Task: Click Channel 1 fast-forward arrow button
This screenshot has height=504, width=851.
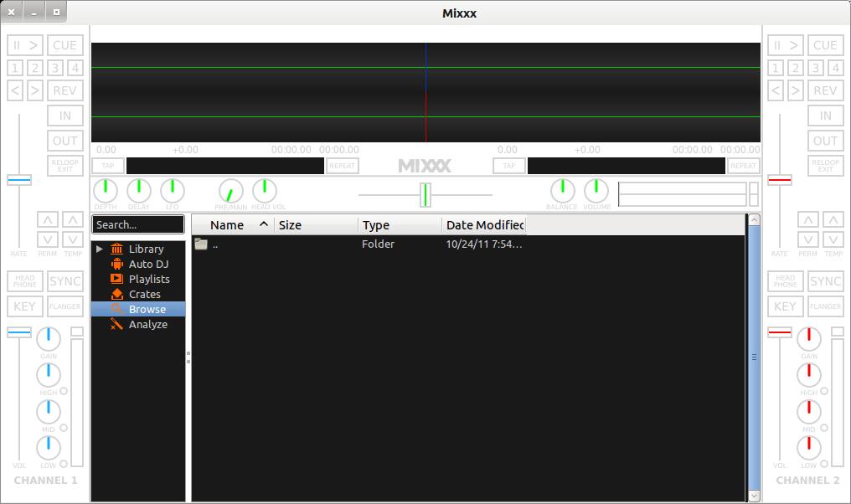Action: 35,90
